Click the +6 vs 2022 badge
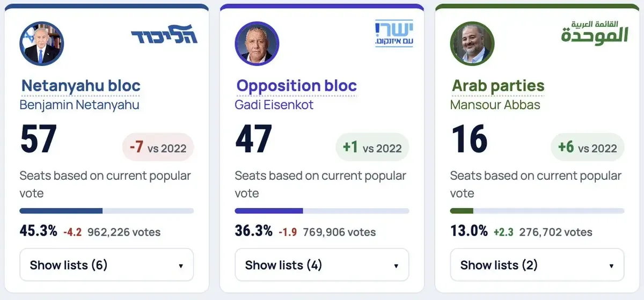 coord(588,147)
